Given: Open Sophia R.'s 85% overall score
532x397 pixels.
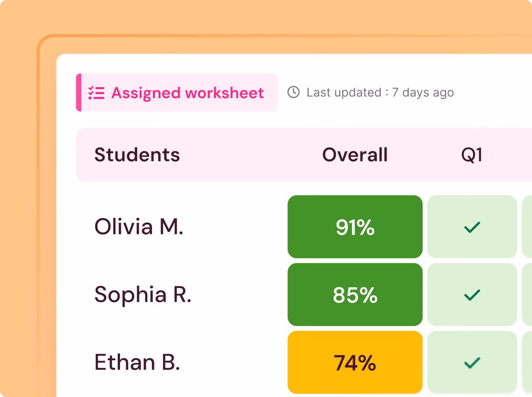Looking at the screenshot, I should point(355,295).
